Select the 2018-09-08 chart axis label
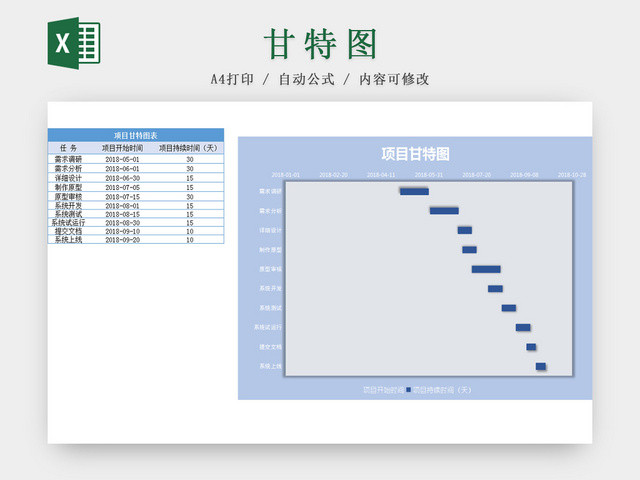Viewport: 640px width, 480px height. coord(524,175)
